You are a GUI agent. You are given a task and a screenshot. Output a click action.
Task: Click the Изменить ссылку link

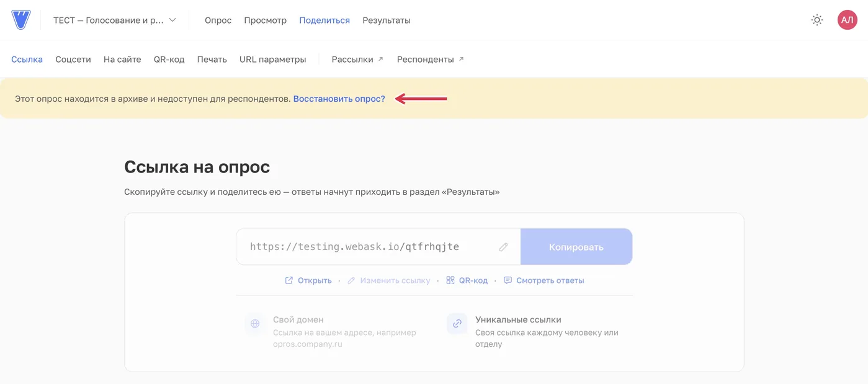point(388,280)
